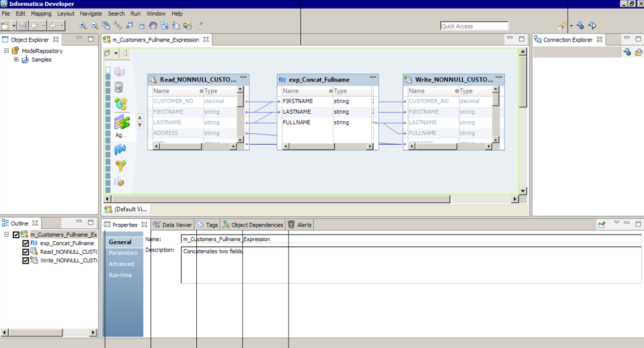Image resolution: width=644 pixels, height=348 pixels.
Task: Select the Parameters properties section
Action: [x=123, y=253]
